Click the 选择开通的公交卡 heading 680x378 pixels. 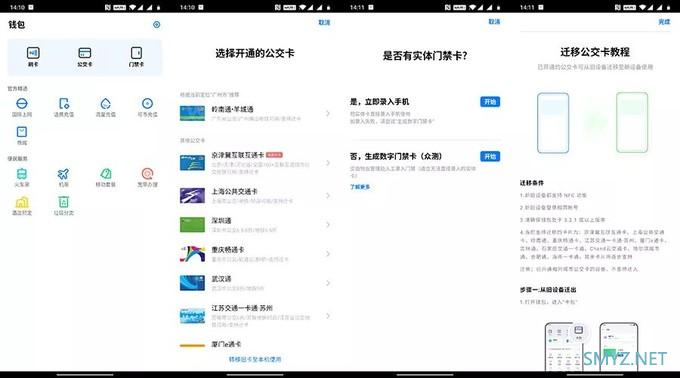[x=255, y=53]
